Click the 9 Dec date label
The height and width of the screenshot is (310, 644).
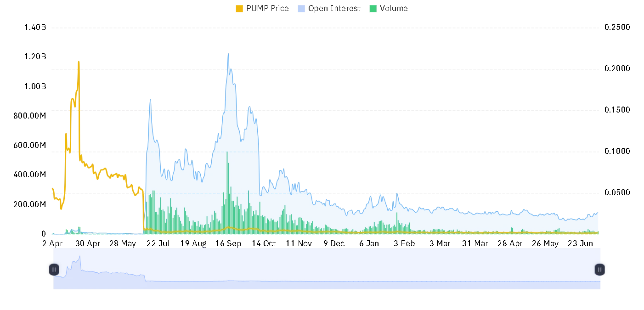(x=334, y=243)
